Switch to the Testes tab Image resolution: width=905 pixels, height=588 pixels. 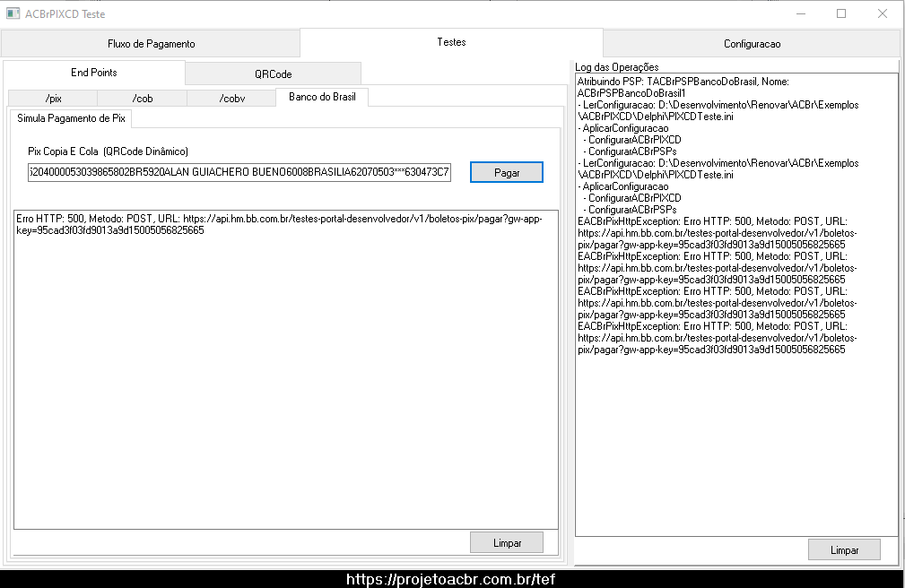click(x=451, y=42)
